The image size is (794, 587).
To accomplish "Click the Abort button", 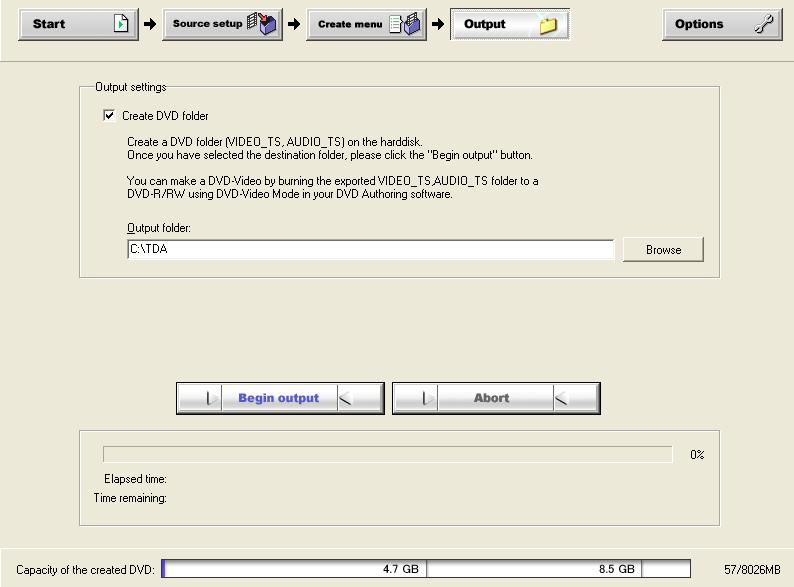I will [x=496, y=398].
